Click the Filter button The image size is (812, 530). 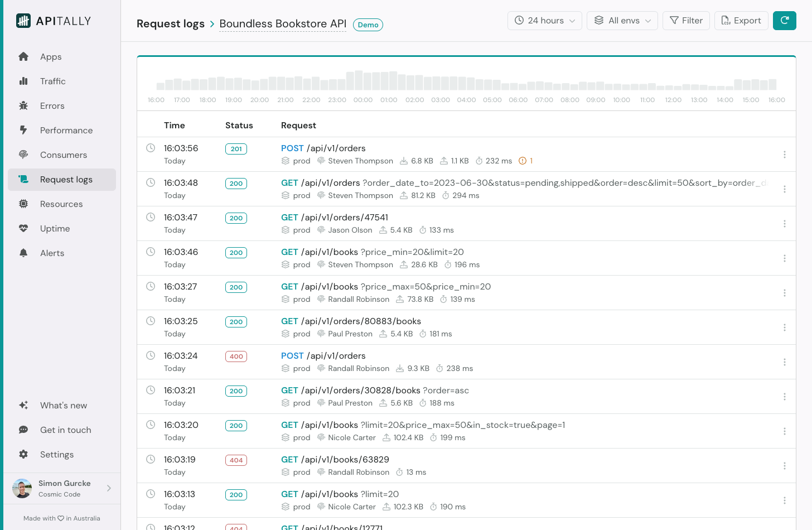click(686, 21)
